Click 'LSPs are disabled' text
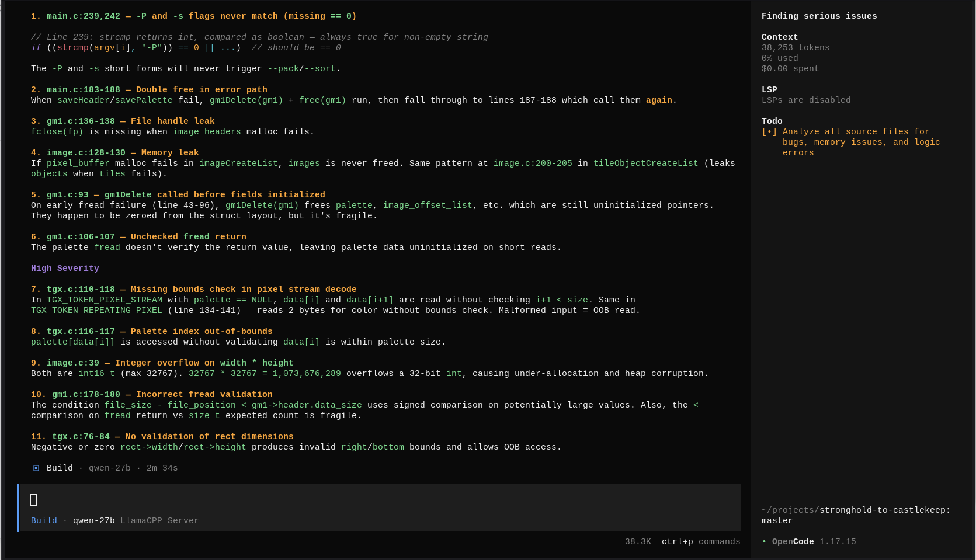Image resolution: width=976 pixels, height=560 pixels. 806,100
